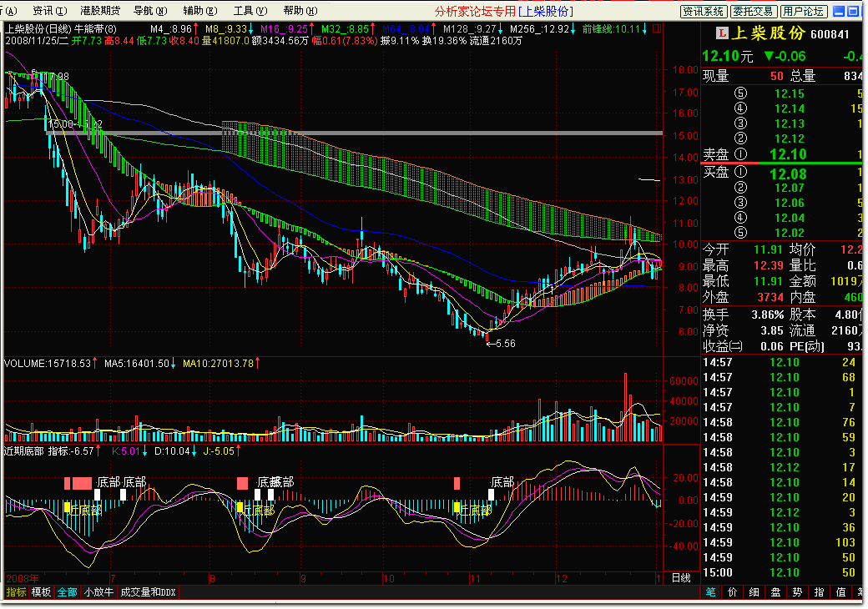This screenshot has height=609, width=868.
Task: Click the stock code 600841
Action: click(830, 34)
